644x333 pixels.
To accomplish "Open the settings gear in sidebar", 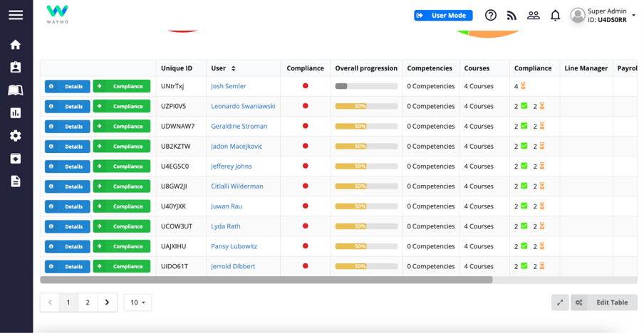I will 16,136.
